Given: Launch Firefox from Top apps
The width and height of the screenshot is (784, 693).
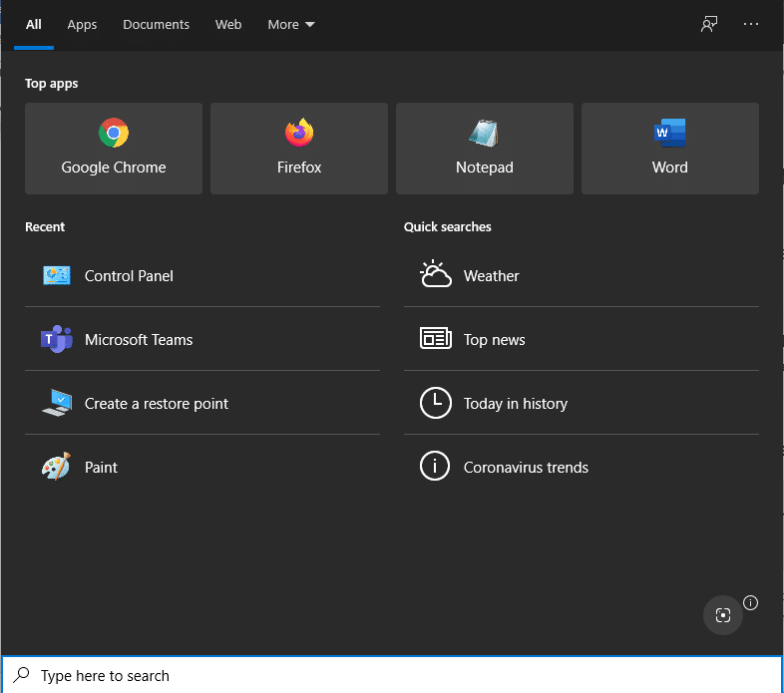Looking at the screenshot, I should point(299,149).
